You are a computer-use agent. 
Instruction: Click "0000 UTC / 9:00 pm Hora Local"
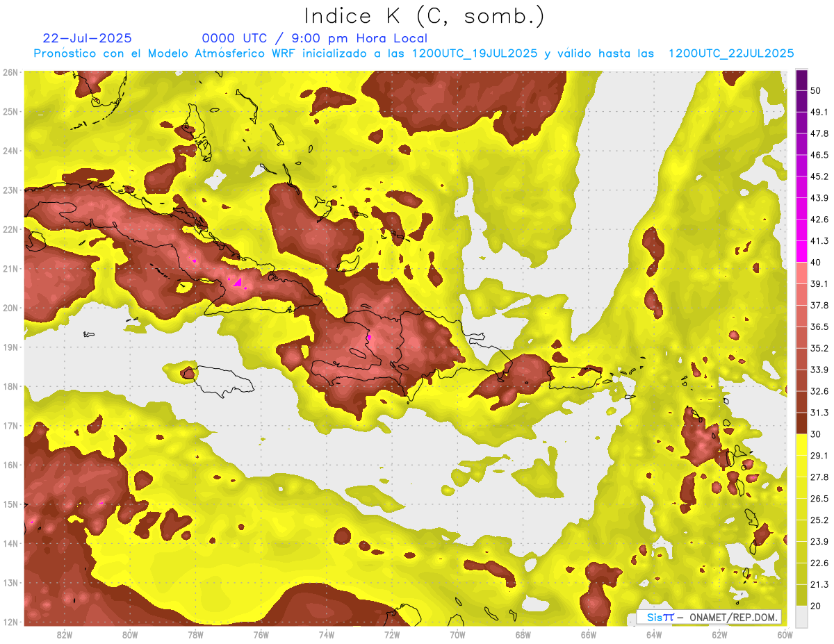coord(315,38)
